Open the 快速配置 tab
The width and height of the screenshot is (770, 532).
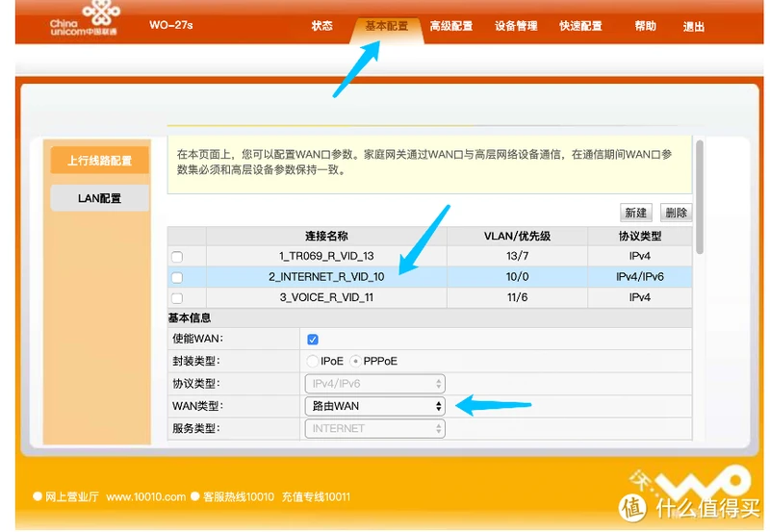pyautogui.click(x=580, y=26)
